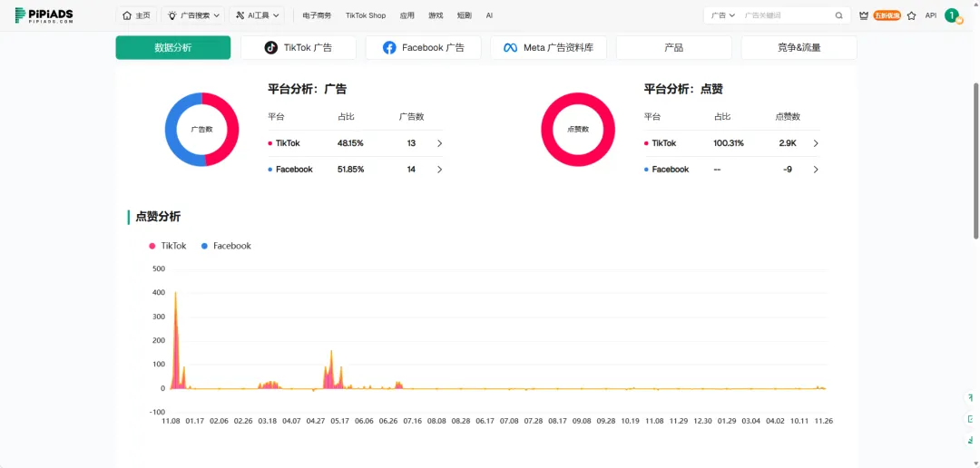This screenshot has height=468, width=980.
Task: Switch to the TikTok 广告 tab
Action: (298, 47)
